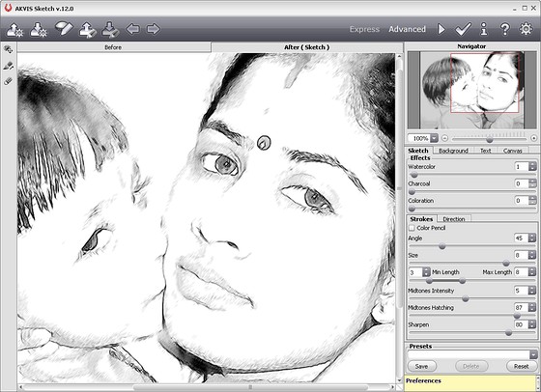
Task: Expand the Presets dropdown list
Action: (x=533, y=354)
